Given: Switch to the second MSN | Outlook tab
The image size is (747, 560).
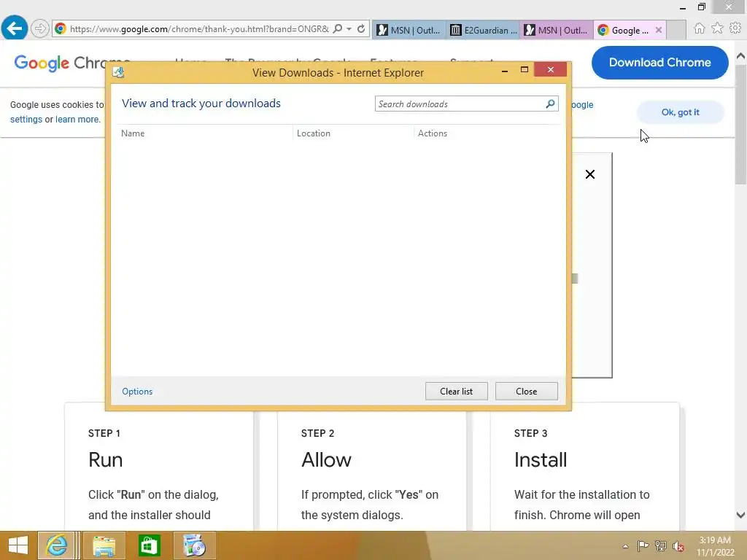Looking at the screenshot, I should coord(557,30).
